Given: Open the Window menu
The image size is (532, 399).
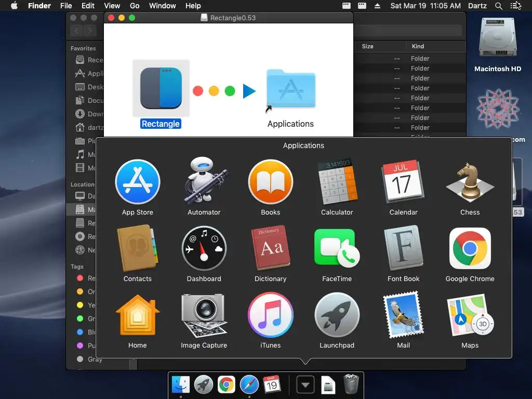Looking at the screenshot, I should 163,6.
